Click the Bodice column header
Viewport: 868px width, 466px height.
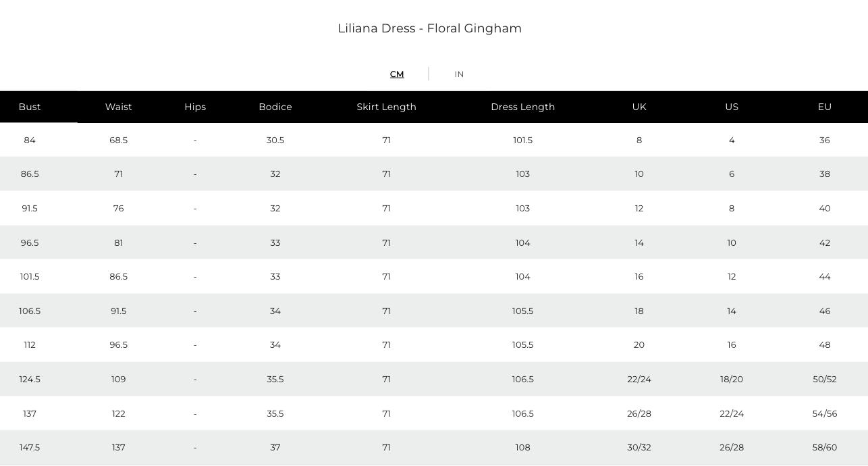click(x=275, y=107)
